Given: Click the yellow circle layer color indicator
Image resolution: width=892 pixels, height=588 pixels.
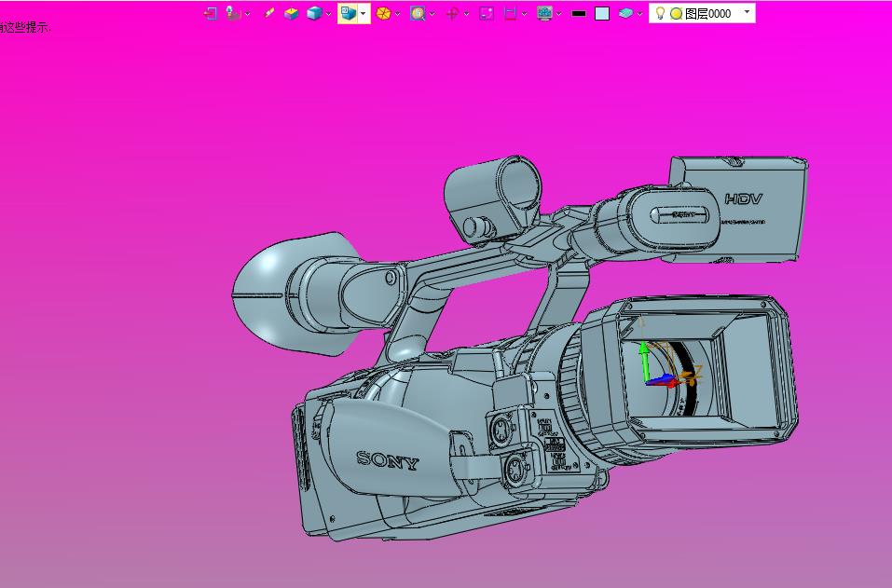Looking at the screenshot, I should 676,14.
